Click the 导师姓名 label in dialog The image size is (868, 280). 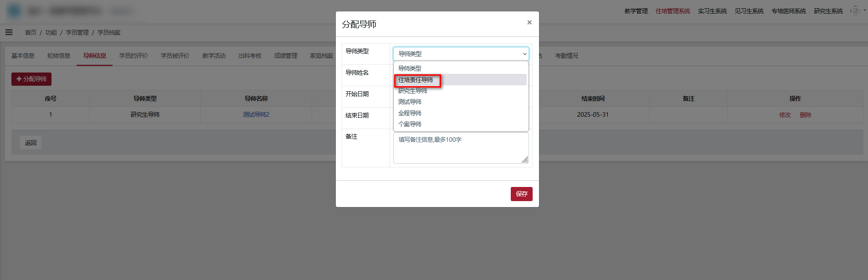(x=357, y=73)
